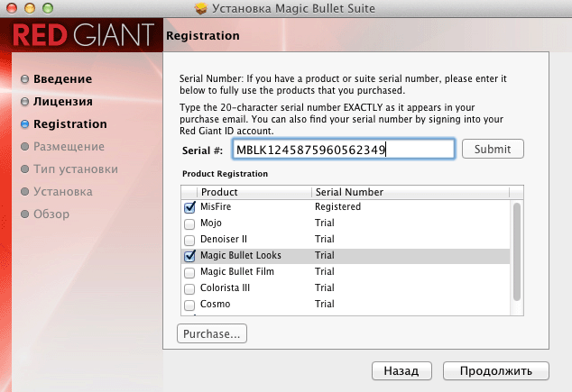Screen dimensions: 572x392
Task: Go back with the Назад button
Action: click(401, 371)
